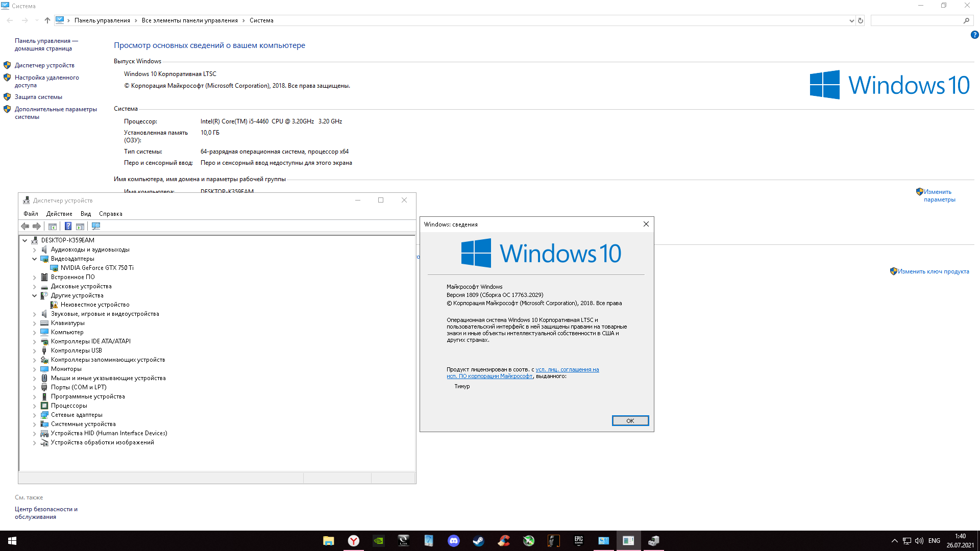Expand Контроллеры USB devices branch
This screenshot has height=551, width=980.
[34, 350]
